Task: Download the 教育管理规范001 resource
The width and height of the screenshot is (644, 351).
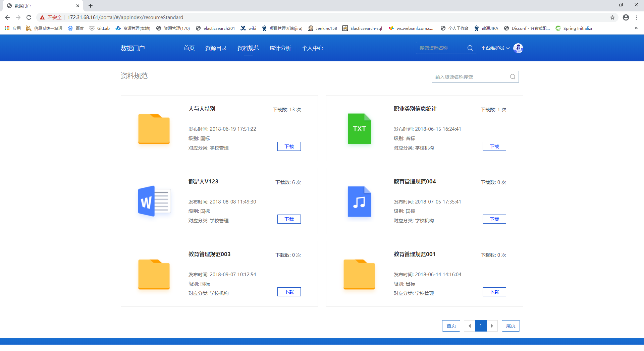Action: (x=494, y=292)
